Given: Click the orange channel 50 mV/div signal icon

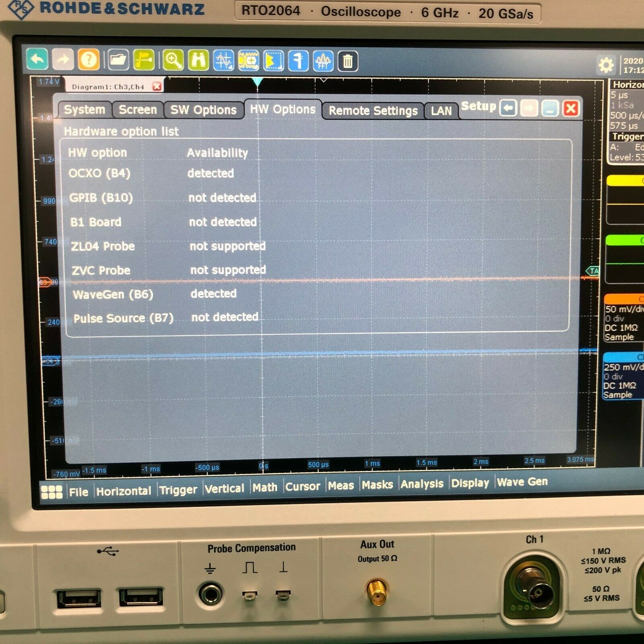Looking at the screenshot, I should click(x=624, y=318).
